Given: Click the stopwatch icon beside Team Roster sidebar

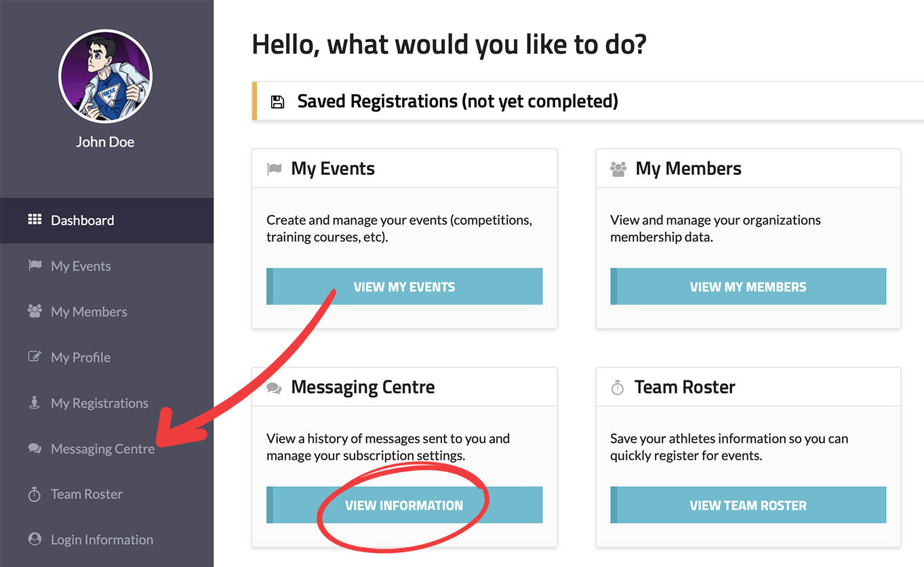Looking at the screenshot, I should pyautogui.click(x=35, y=494).
